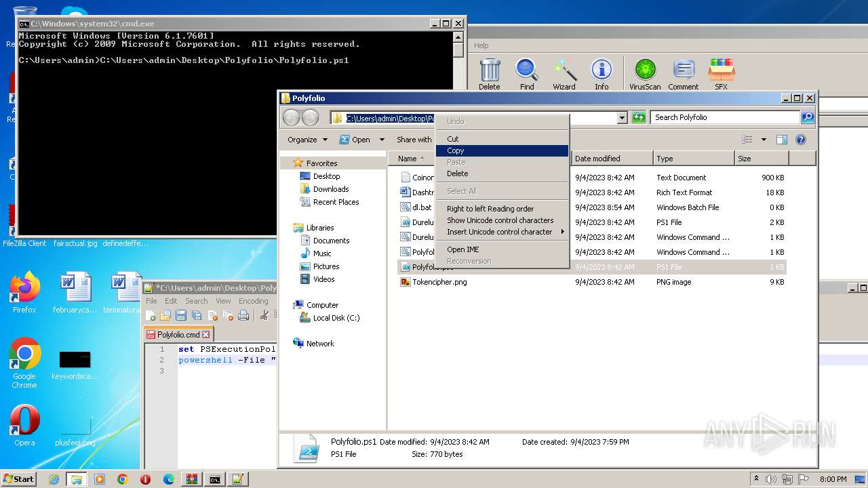Expand Insert Unicode control character submenu
Screen dimensions: 868x488
point(502,232)
